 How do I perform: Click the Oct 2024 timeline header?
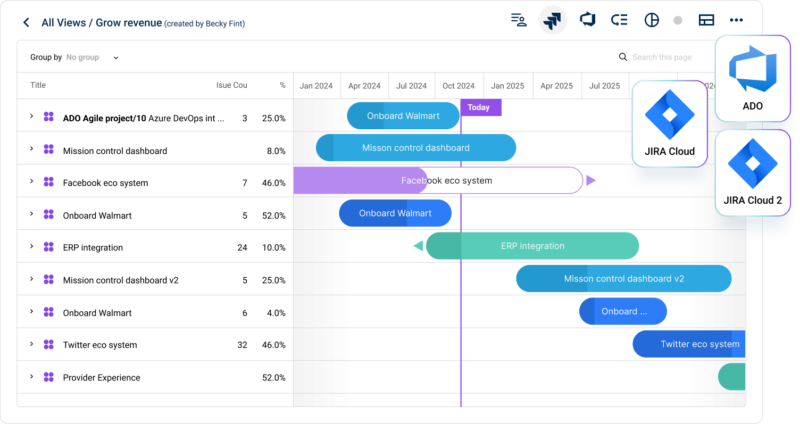pos(458,86)
